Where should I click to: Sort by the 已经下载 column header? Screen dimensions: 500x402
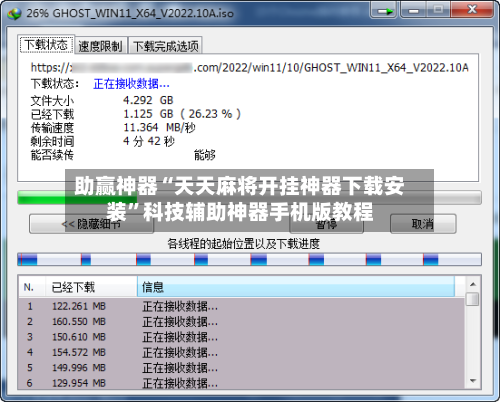91,287
